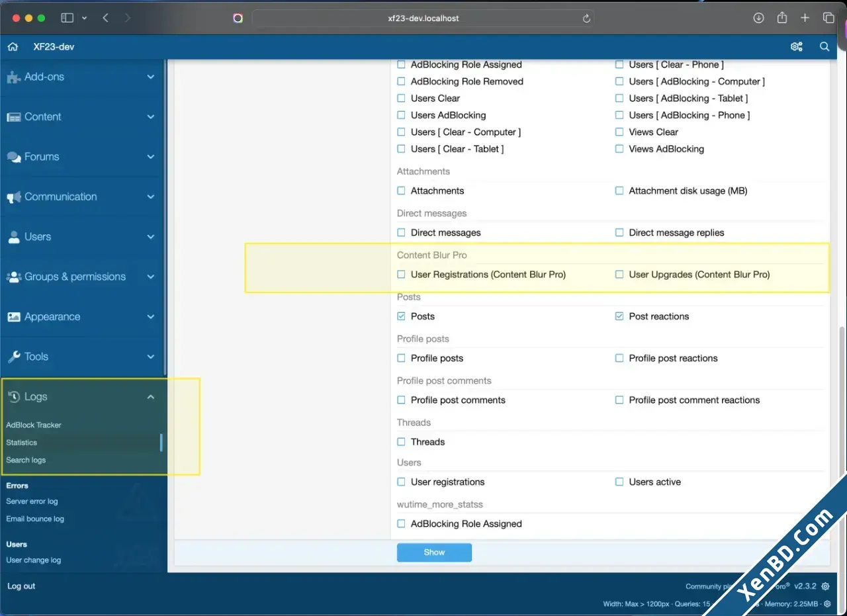This screenshot has height=616, width=847.
Task: Expand the Communication section chevron
Action: [x=151, y=197]
